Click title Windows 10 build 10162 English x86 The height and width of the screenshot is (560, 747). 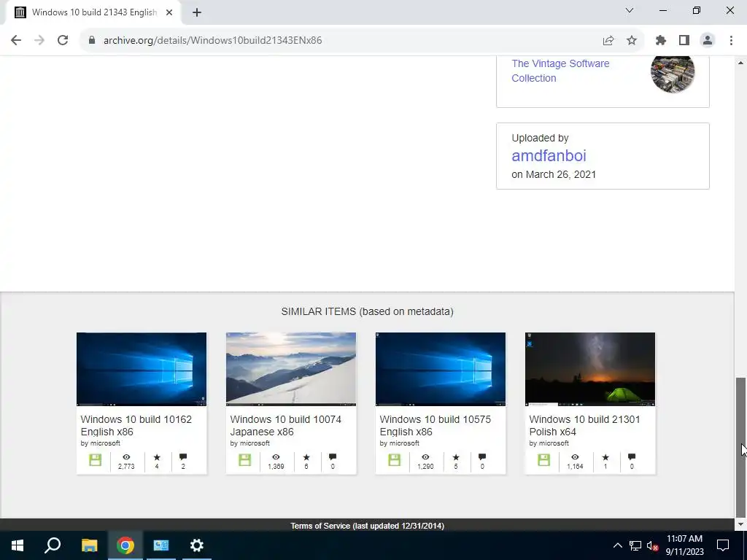coord(136,425)
